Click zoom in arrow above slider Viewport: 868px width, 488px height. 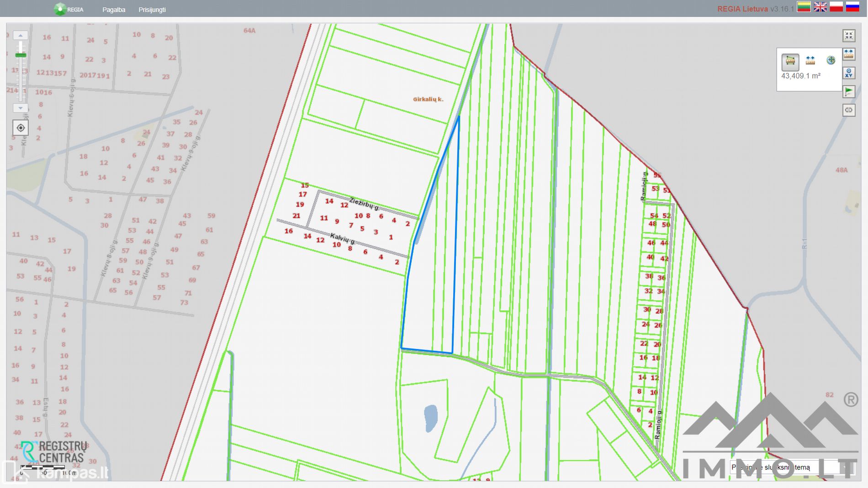click(21, 36)
